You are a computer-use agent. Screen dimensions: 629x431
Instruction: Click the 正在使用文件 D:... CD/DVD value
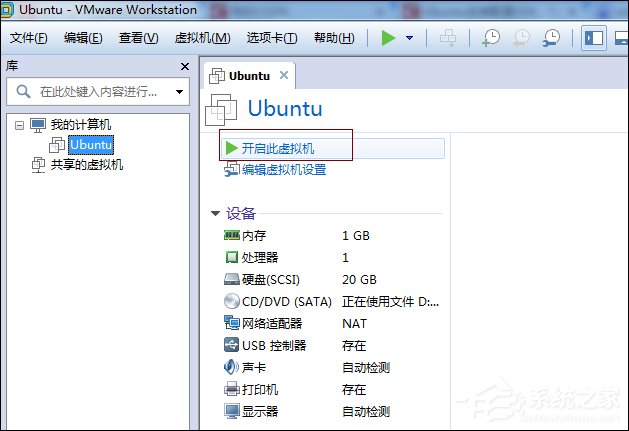(x=390, y=302)
